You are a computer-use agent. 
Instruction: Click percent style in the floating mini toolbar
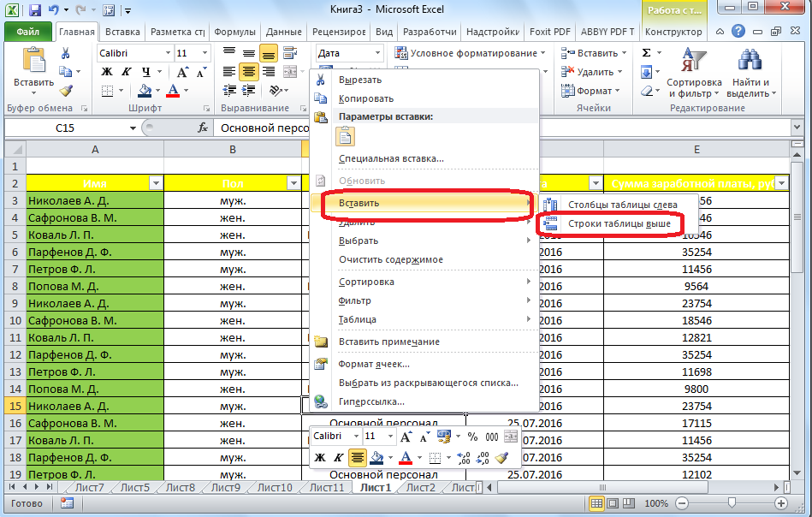[x=471, y=437]
